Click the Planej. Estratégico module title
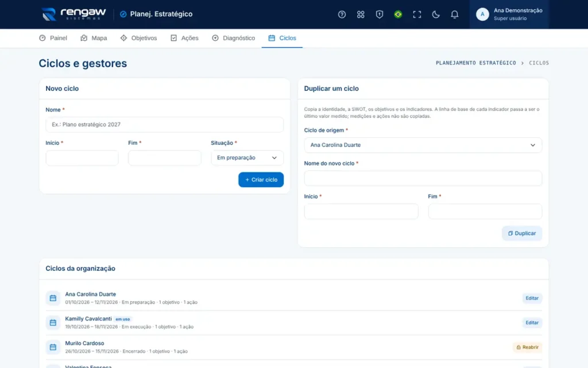The width and height of the screenshot is (588, 368). pos(161,14)
